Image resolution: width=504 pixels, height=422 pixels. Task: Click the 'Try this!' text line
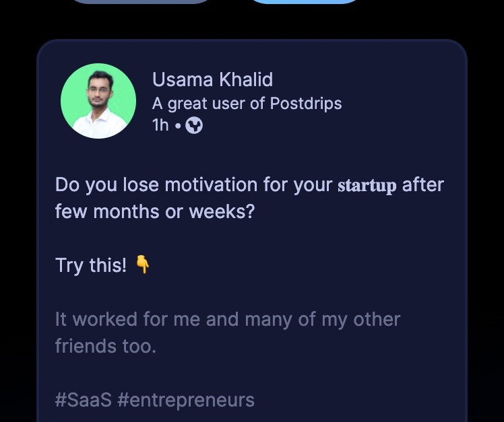[91, 265]
